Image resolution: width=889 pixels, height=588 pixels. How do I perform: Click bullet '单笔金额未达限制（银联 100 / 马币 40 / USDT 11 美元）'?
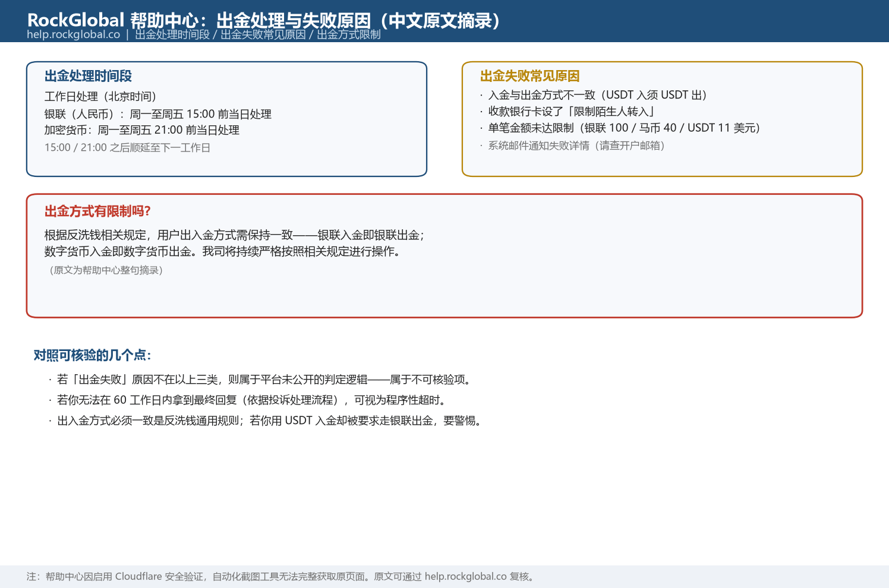[x=620, y=128]
